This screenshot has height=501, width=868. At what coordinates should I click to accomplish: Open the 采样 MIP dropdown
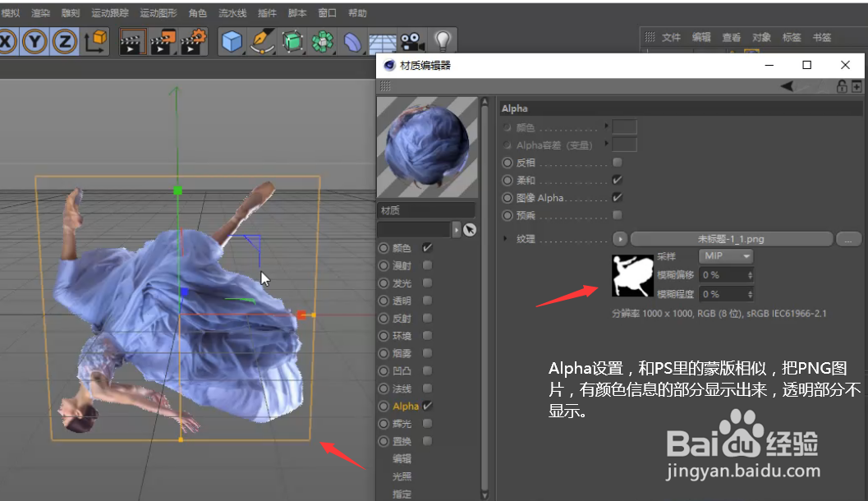pos(726,256)
